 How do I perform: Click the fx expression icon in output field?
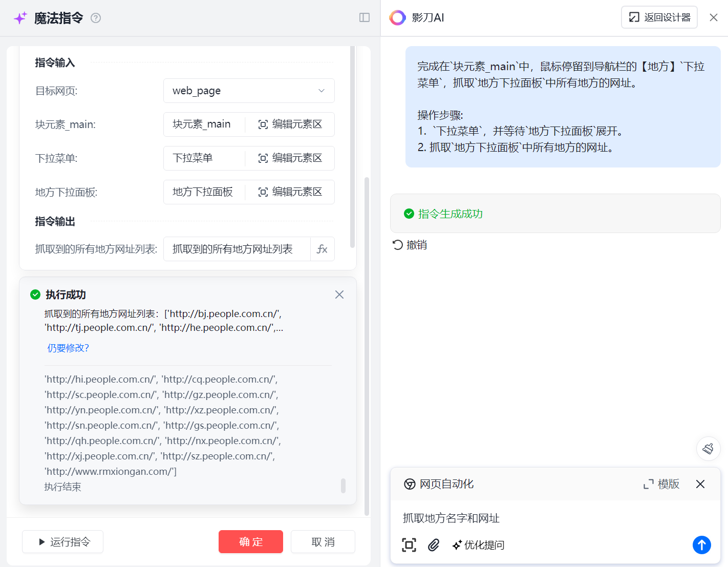[322, 249]
